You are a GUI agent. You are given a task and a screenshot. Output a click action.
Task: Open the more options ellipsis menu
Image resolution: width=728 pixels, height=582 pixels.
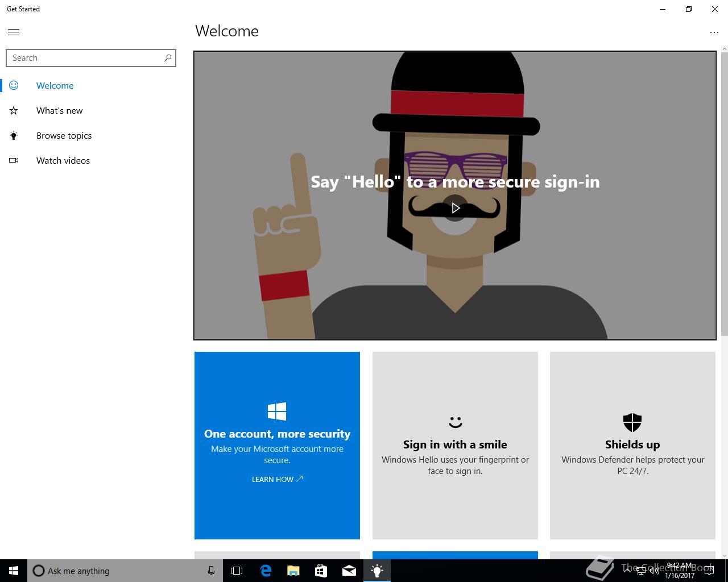(714, 32)
